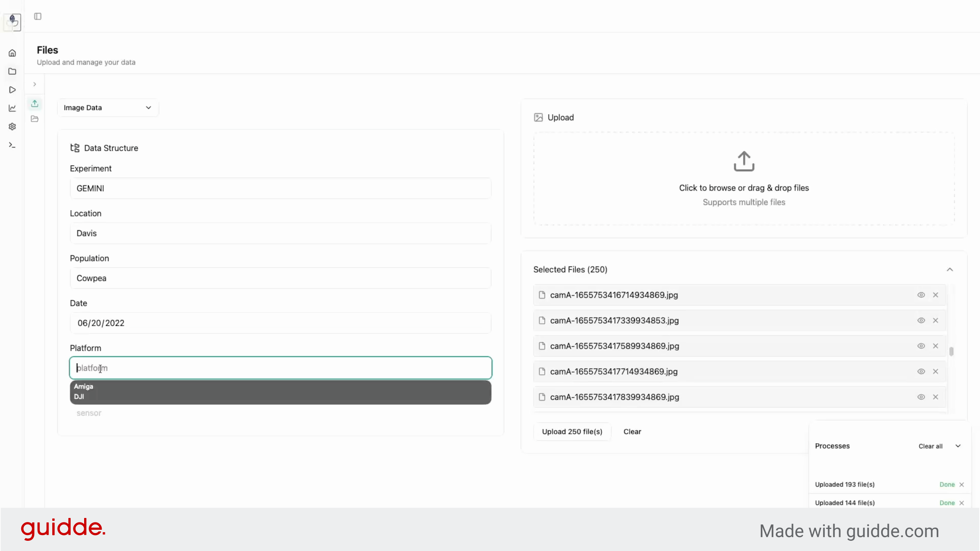The width and height of the screenshot is (980, 551).
Task: Focus the Population field containing Cowpea
Action: 281,278
